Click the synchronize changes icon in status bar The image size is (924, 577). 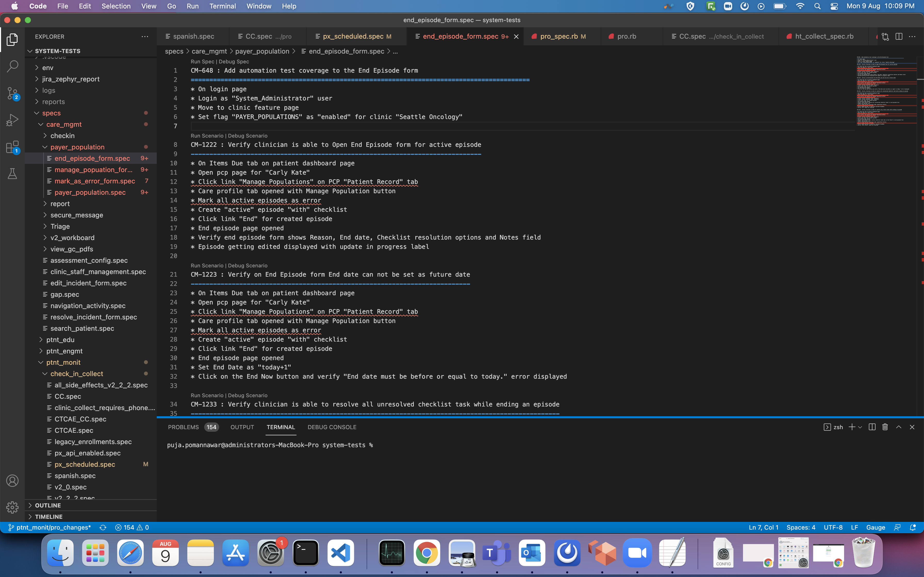pos(103,527)
